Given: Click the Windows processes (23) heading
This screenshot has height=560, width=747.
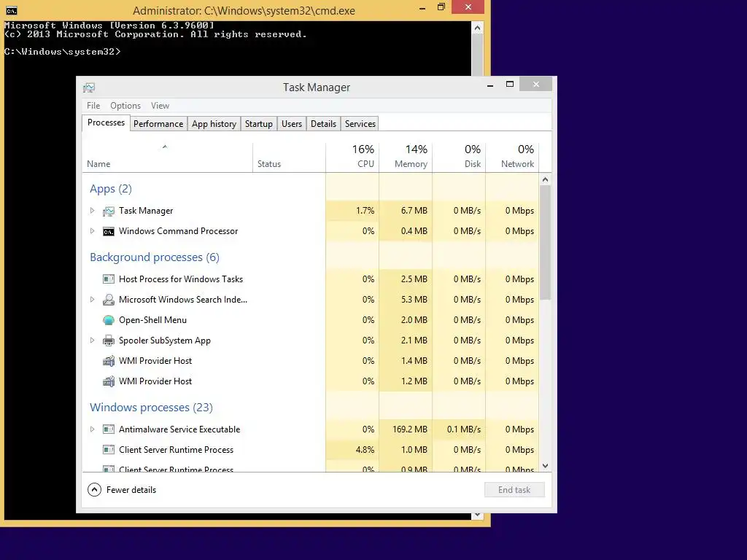Looking at the screenshot, I should click(151, 407).
